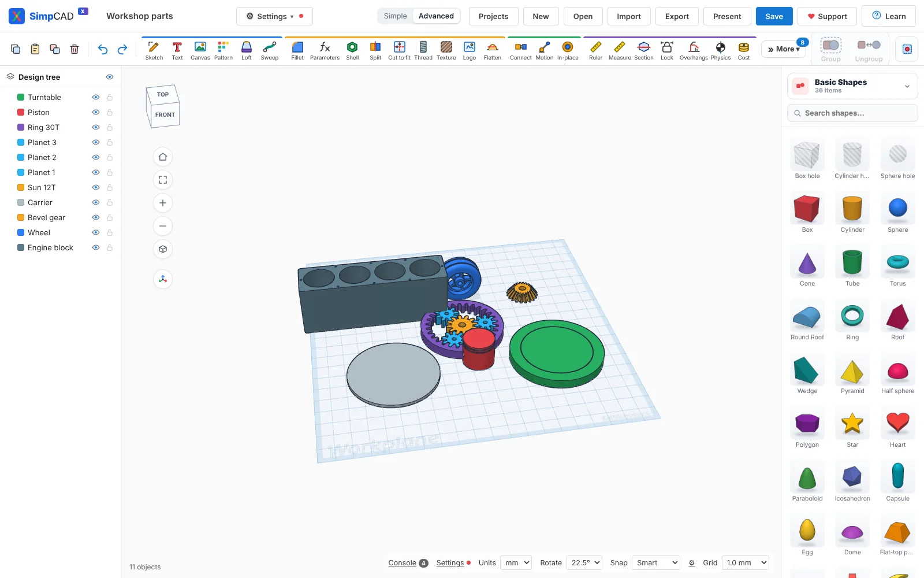Expand the Basic Shapes category dropdown
The image size is (924, 578).
pos(852,86)
